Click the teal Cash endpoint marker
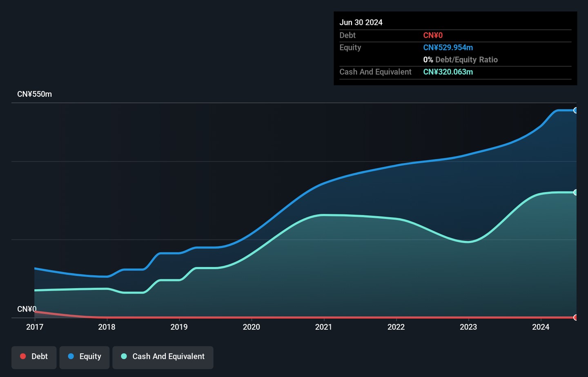This screenshot has width=588, height=377. (x=575, y=192)
